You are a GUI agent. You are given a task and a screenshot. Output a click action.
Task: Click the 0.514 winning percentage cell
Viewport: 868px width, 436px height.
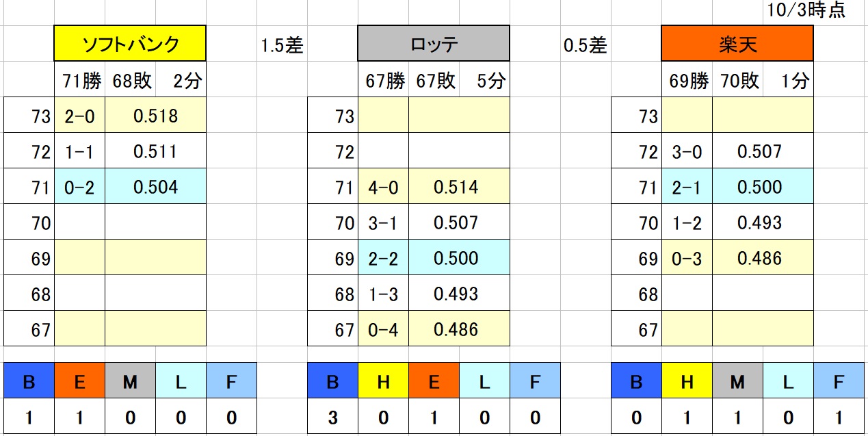tap(459, 187)
